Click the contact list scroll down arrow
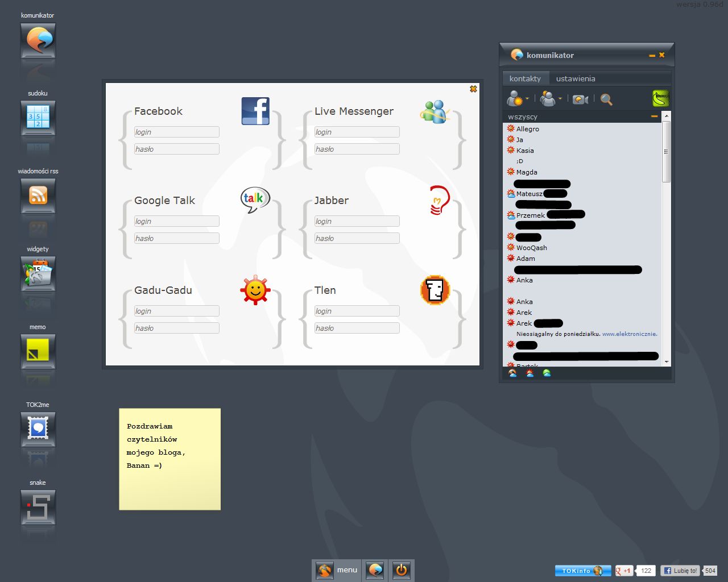Viewport: 728px width, 582px height. pyautogui.click(x=667, y=361)
